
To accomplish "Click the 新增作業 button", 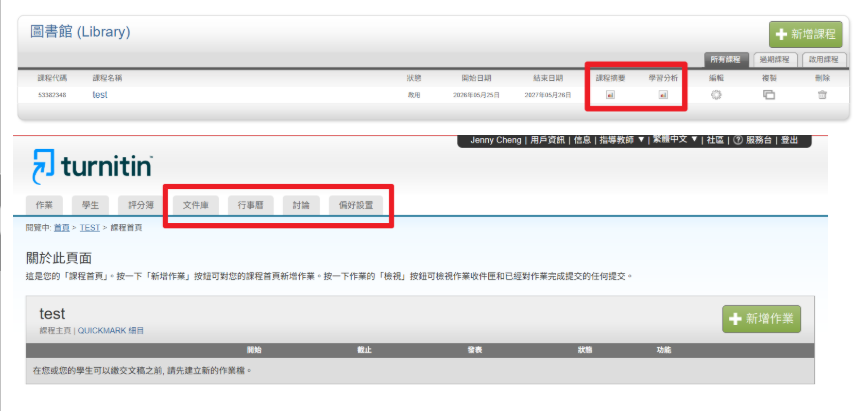I will pos(761,319).
